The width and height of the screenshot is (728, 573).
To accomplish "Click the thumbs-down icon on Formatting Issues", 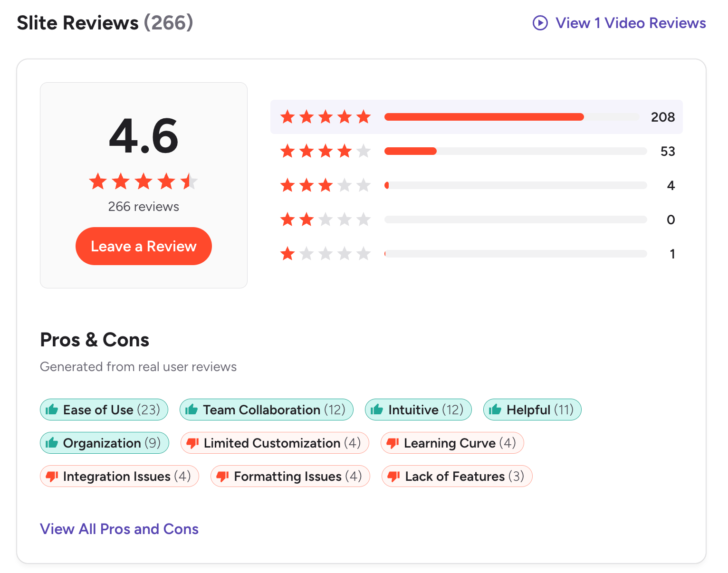I will tap(222, 477).
